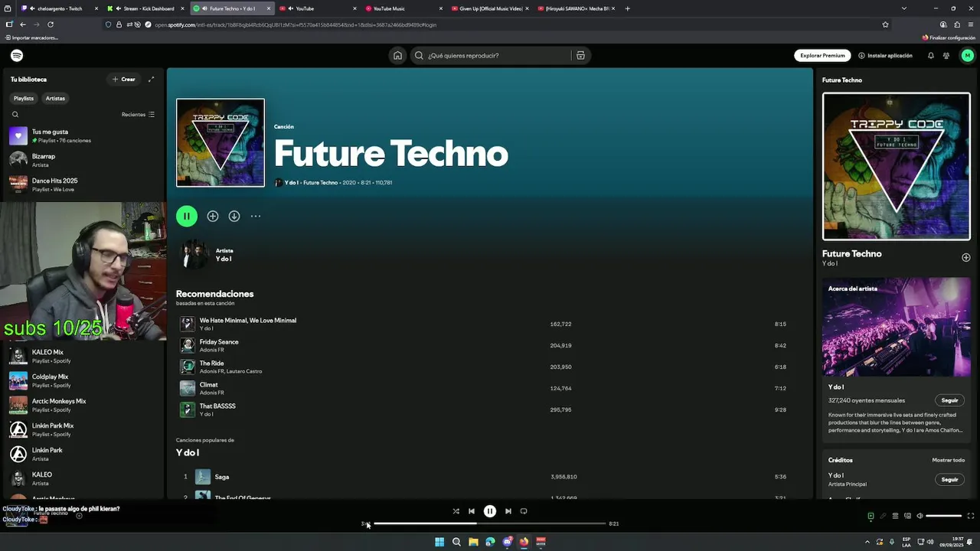Open Arctic Monkeys Mix playlist

pyautogui.click(x=83, y=405)
